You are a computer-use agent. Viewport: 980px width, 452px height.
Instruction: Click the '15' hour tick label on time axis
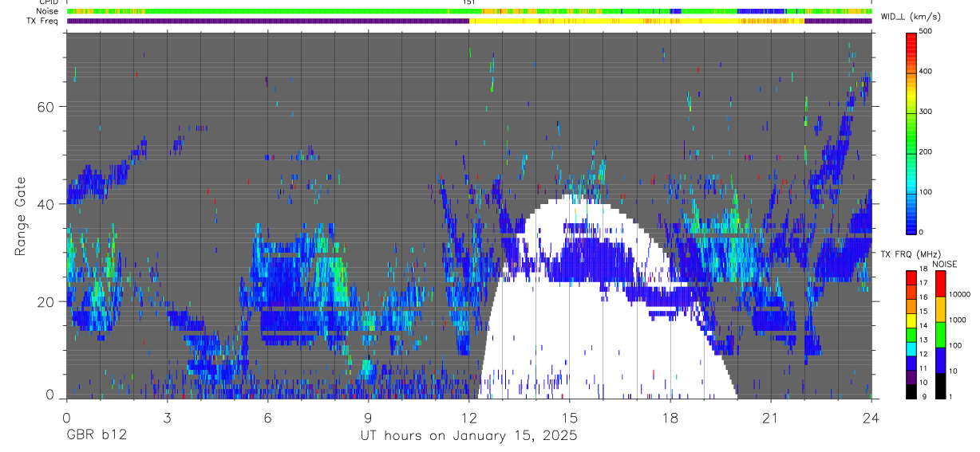[x=569, y=417]
